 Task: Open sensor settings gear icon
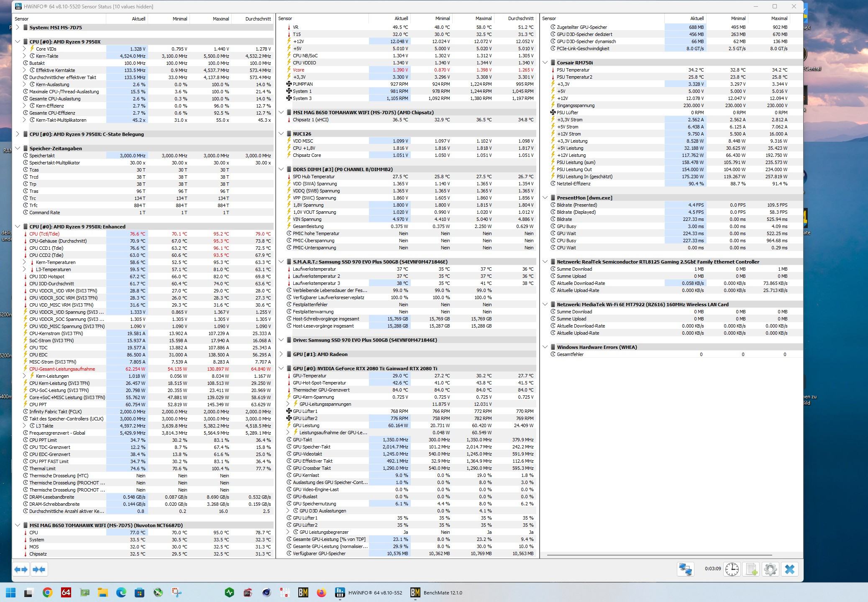coord(770,569)
